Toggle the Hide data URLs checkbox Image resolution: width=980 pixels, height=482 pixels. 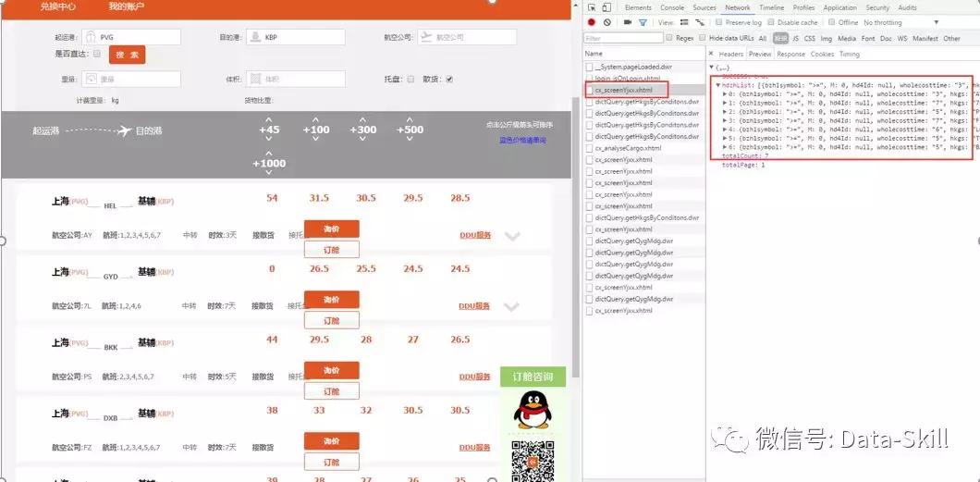tap(703, 38)
